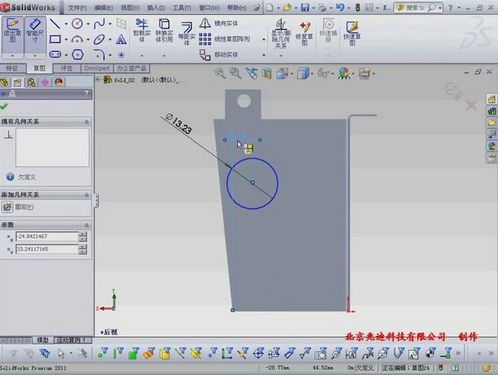Select the Circle sketch tool
The height and width of the screenshot is (375, 498).
tap(77, 24)
